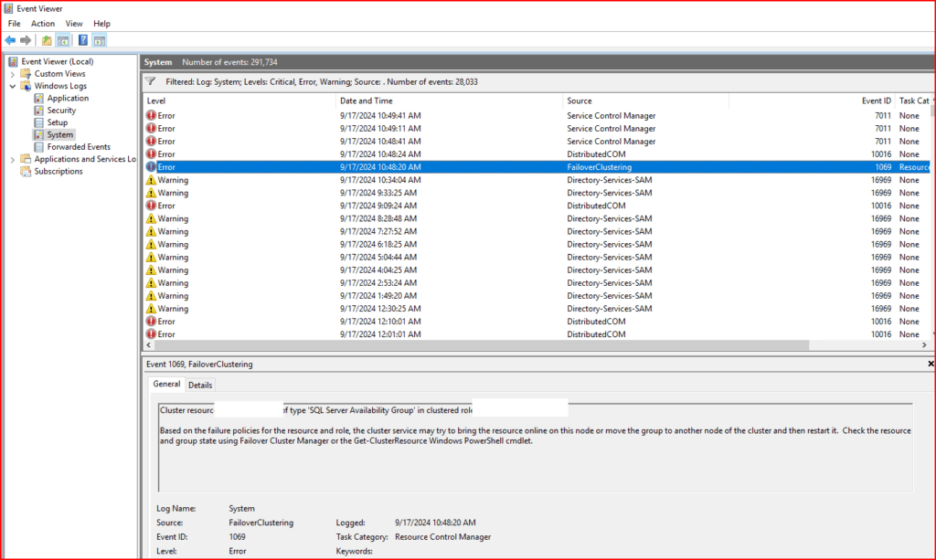The height and width of the screenshot is (560, 936).
Task: Click the horizontal scrollbar under the event list
Action: point(475,345)
